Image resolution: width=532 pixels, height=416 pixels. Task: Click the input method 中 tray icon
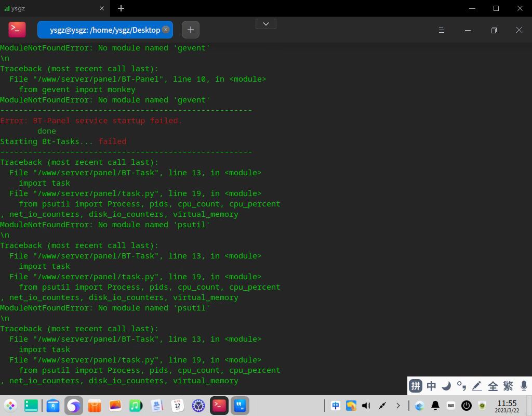[336, 406]
